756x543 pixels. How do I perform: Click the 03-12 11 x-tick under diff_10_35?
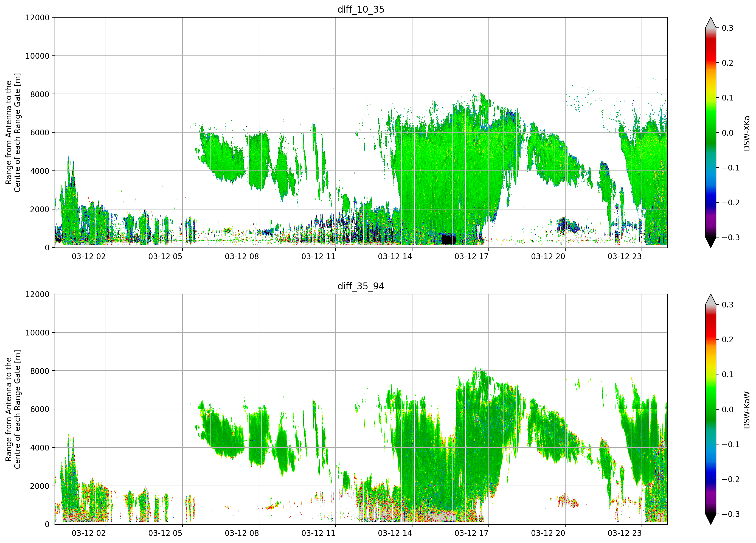pos(318,256)
